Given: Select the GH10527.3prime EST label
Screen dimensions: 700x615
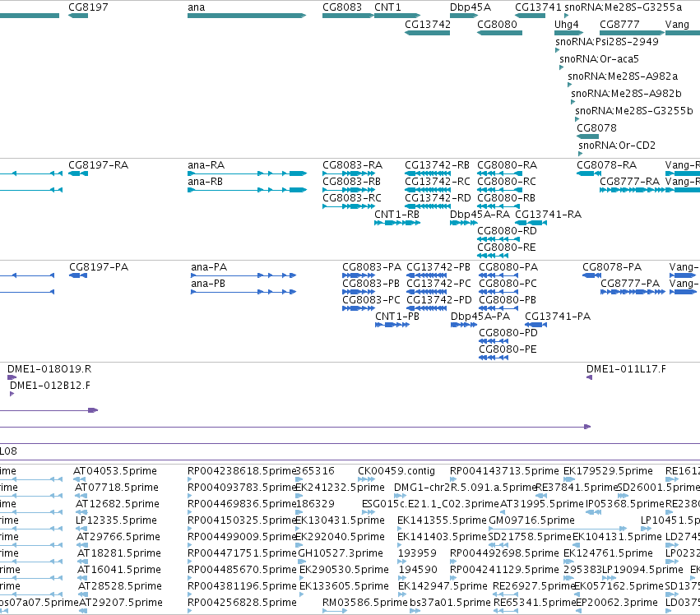Looking at the screenshot, I should [x=341, y=553].
